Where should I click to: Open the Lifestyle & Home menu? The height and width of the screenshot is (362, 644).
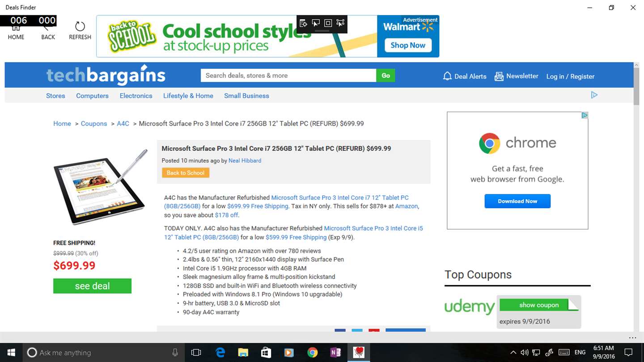pos(188,96)
